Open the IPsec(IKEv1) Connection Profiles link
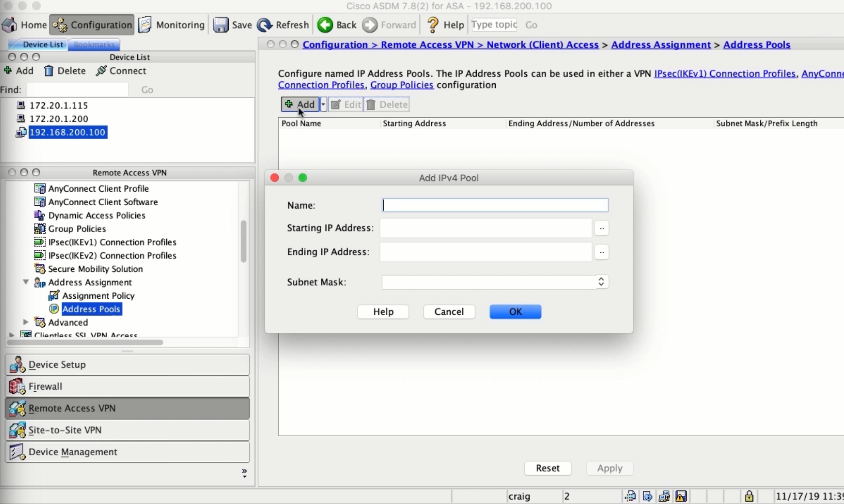The image size is (844, 504). pyautogui.click(x=725, y=74)
